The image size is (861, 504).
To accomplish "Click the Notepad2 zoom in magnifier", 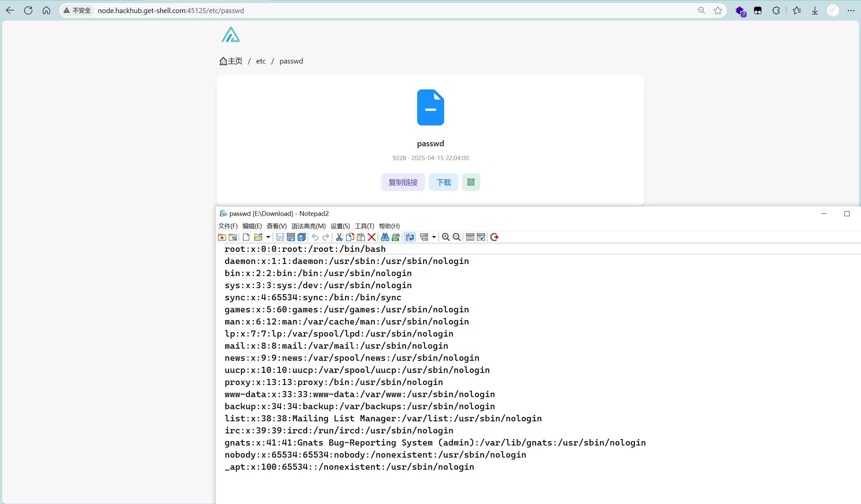I will pyautogui.click(x=446, y=237).
